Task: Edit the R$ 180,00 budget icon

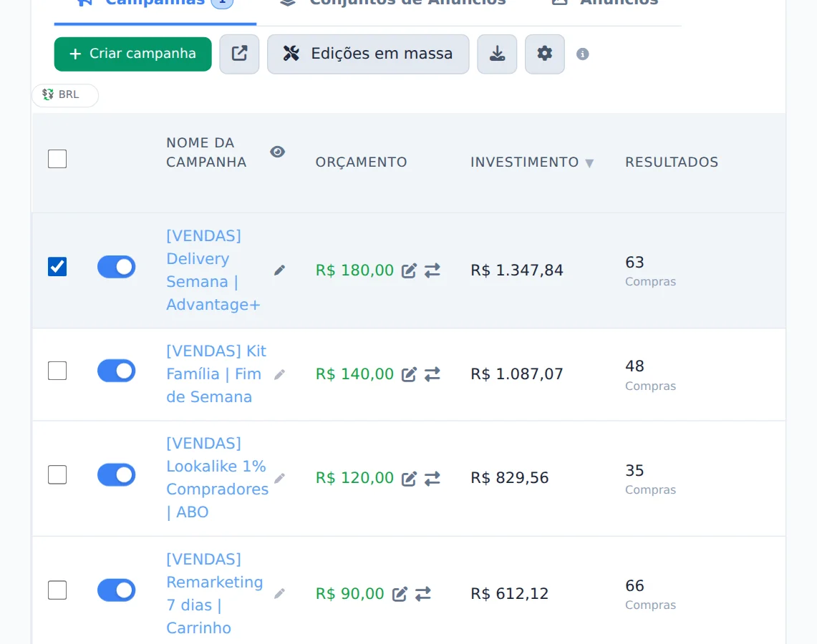Action: coord(409,270)
